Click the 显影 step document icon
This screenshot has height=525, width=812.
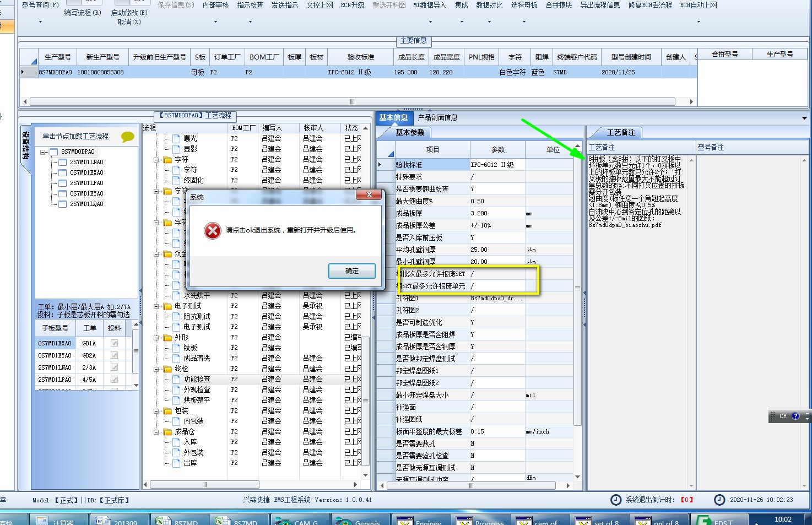click(x=176, y=149)
